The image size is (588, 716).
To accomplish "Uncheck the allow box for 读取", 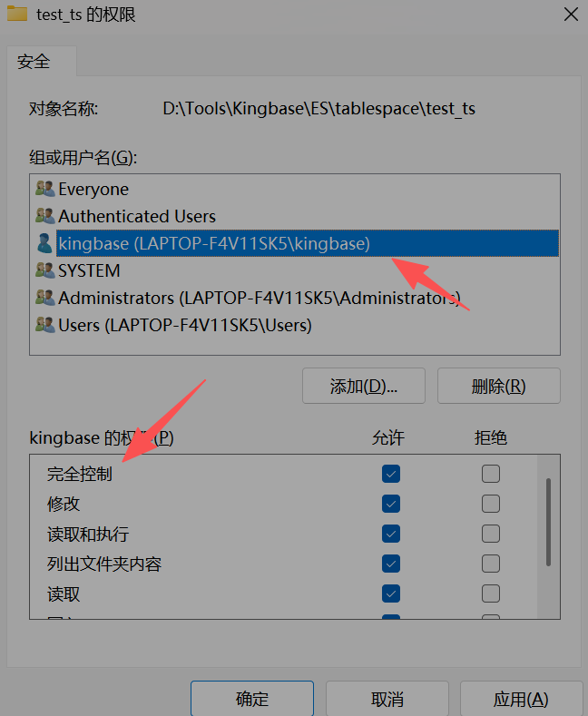I will [391, 593].
